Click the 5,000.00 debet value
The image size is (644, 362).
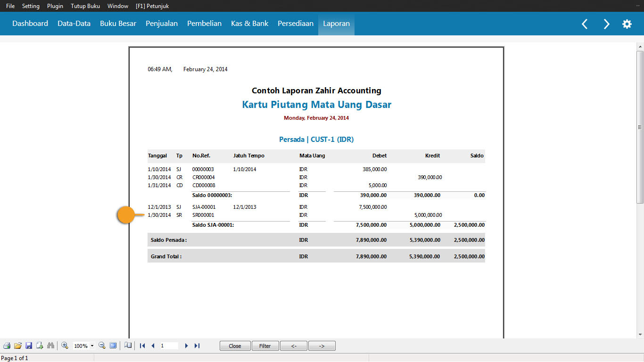click(x=378, y=185)
